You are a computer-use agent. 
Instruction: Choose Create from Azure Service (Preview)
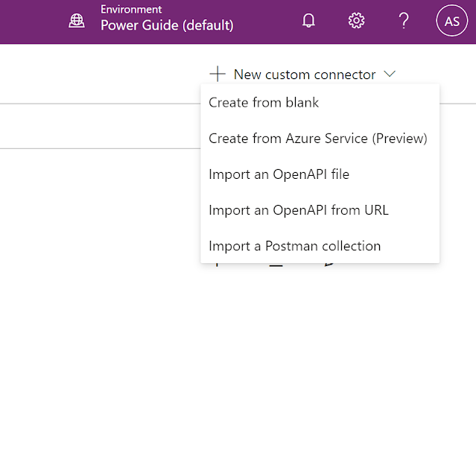(x=318, y=139)
